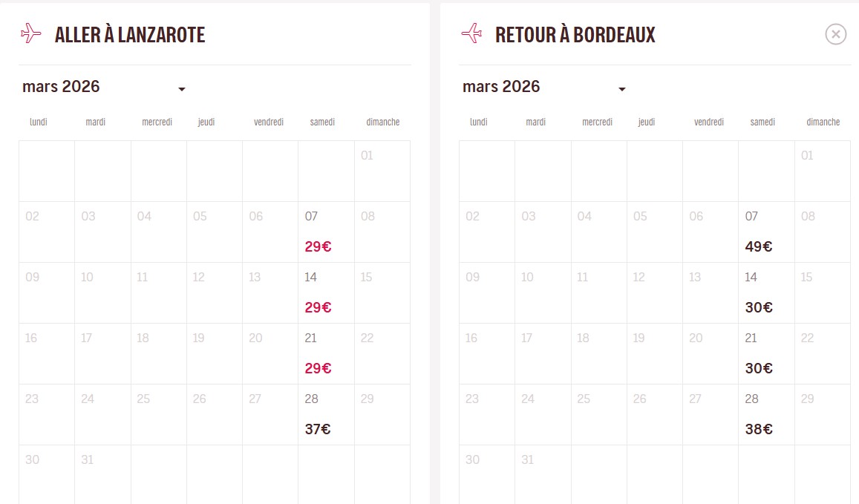Click the Aller à Lanzarote heading
The width and height of the screenshot is (859, 504).
(130, 35)
